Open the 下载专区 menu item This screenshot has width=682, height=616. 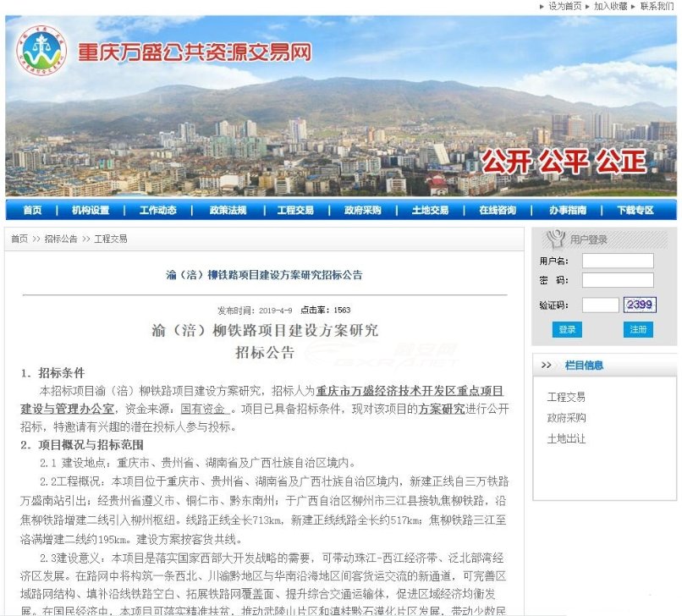[635, 210]
